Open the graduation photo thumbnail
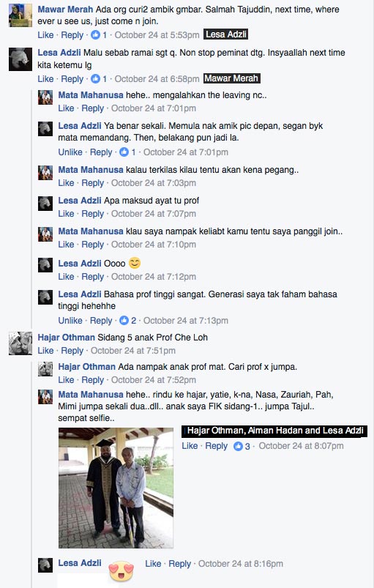The image size is (374, 588). (116, 488)
